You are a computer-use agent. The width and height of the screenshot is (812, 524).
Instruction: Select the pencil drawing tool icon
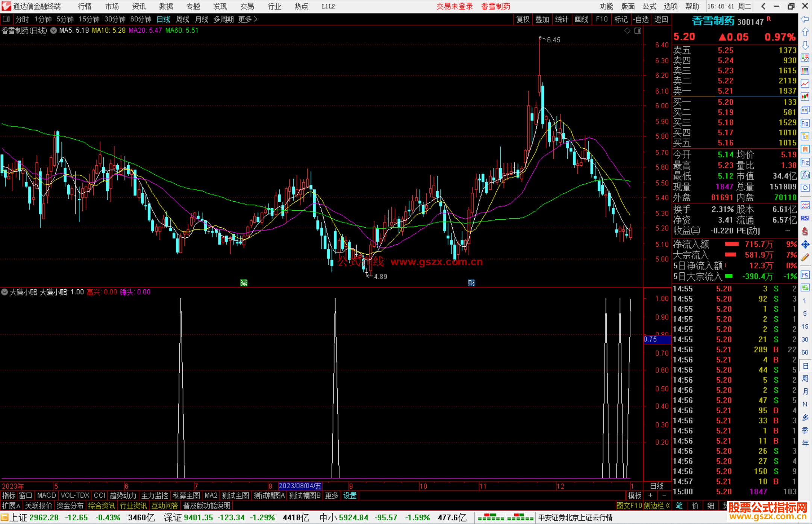(x=805, y=258)
